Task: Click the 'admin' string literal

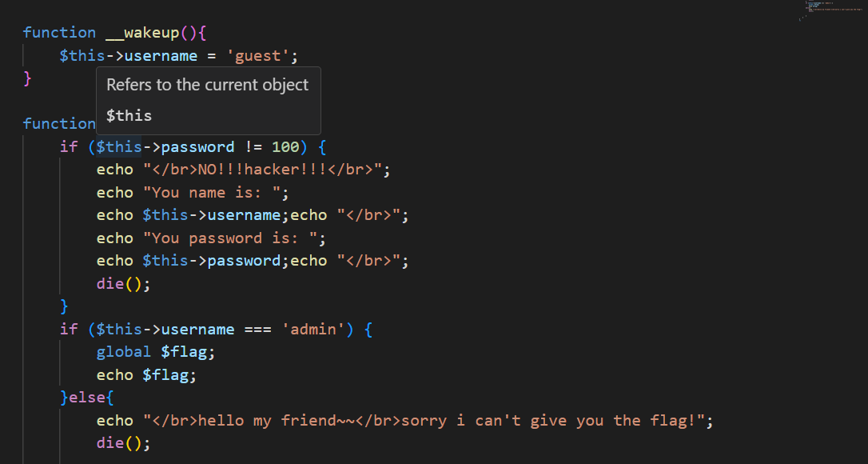Action: coord(313,330)
